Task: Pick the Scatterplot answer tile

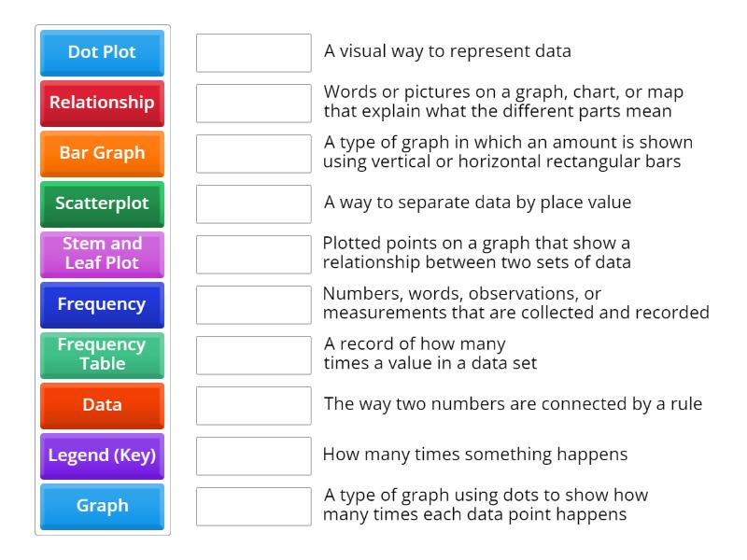Action: click(101, 203)
